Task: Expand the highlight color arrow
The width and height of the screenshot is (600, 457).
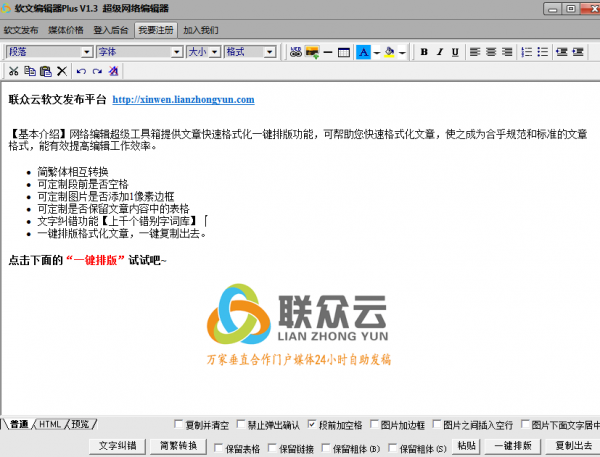Action: click(402, 52)
